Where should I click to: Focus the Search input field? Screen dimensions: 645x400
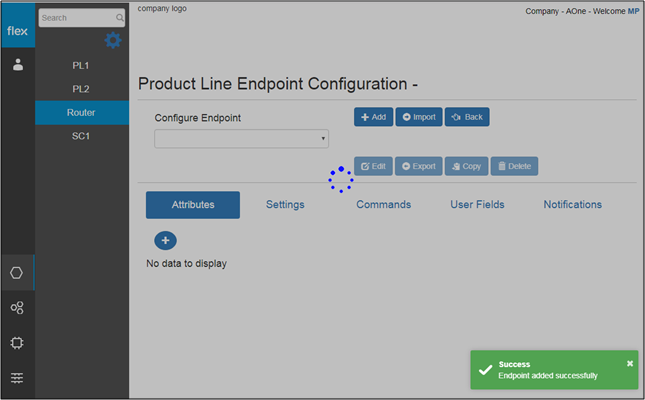coord(76,18)
